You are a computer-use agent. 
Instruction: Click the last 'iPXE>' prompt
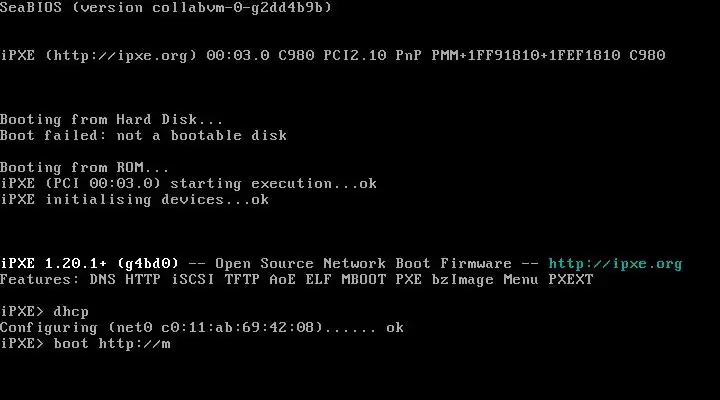coord(22,344)
